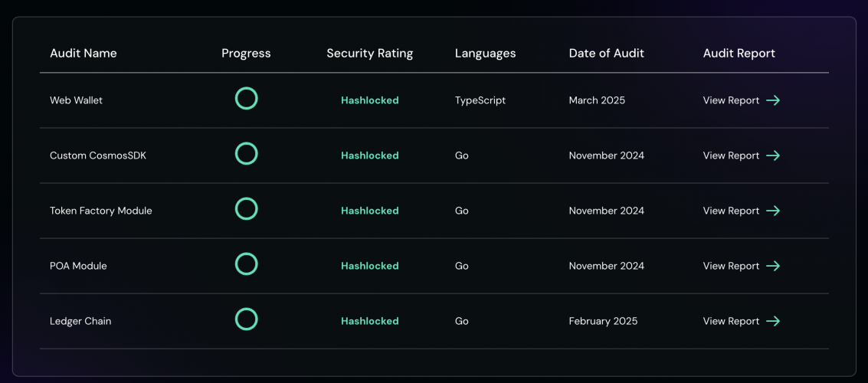Image resolution: width=868 pixels, height=383 pixels.
Task: Click the arrow icon in Web Wallet row
Action: click(773, 100)
